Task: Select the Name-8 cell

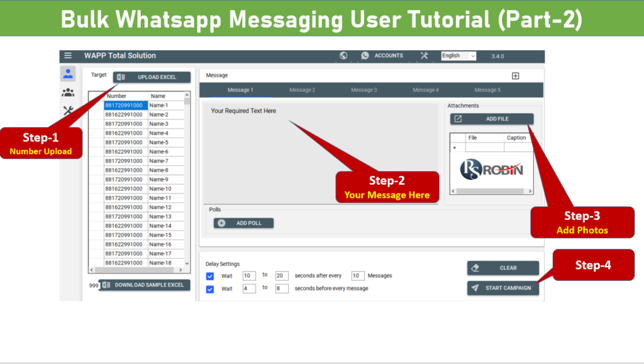Action: click(166, 170)
